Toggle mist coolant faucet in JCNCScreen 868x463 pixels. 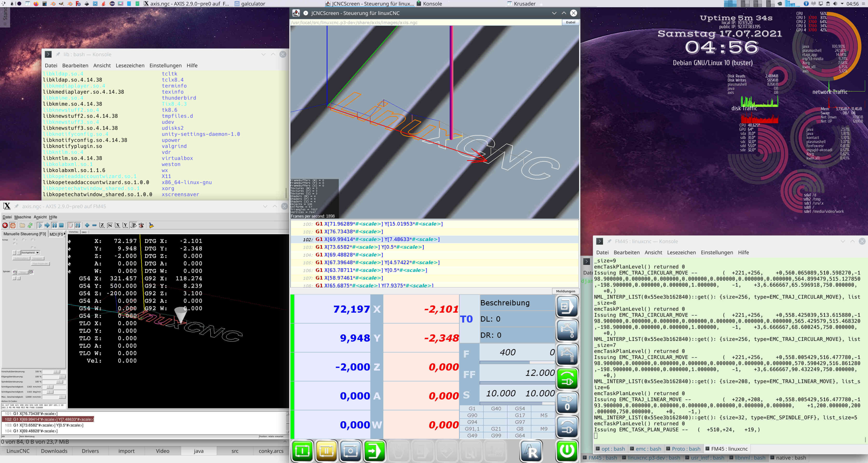(567, 355)
